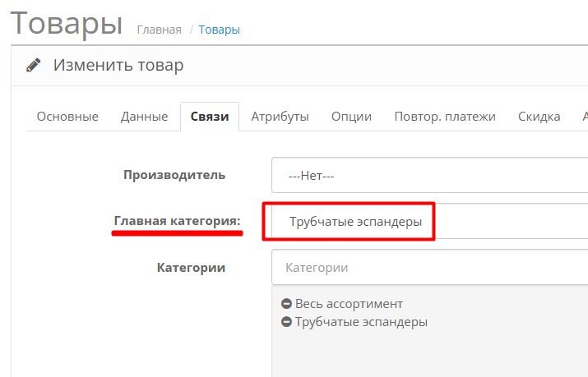Click the large Товары page heading
588x377 pixels.
pos(66,23)
